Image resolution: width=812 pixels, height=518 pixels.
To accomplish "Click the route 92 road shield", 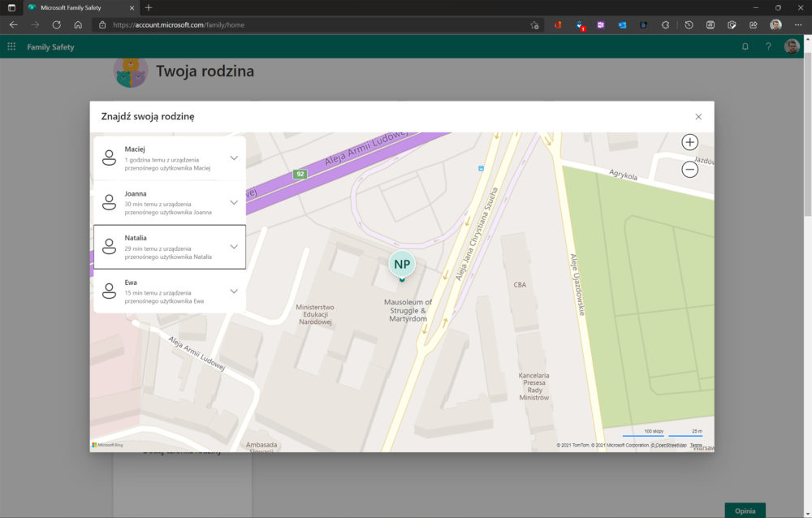I will point(300,174).
